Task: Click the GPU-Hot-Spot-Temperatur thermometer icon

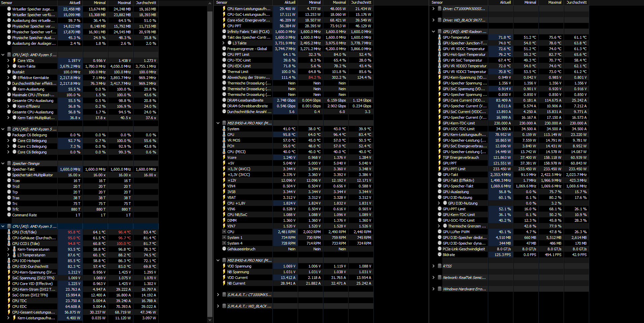Action: 440,55
